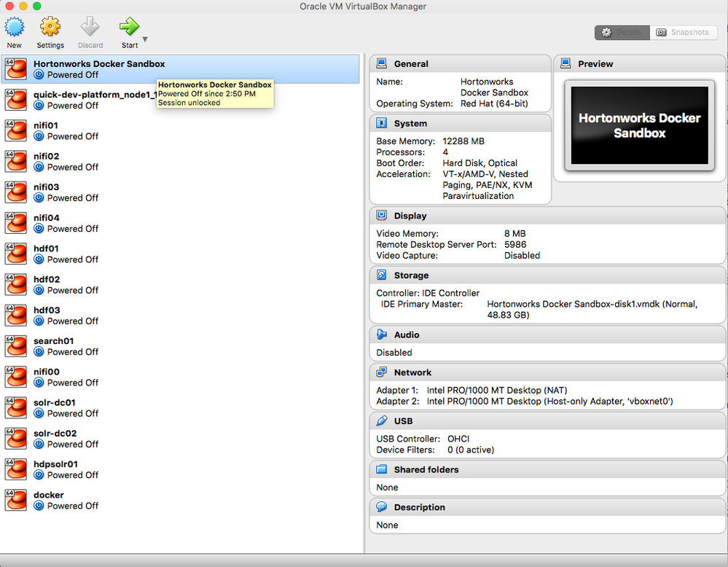Click the USB section icon

[380, 421]
